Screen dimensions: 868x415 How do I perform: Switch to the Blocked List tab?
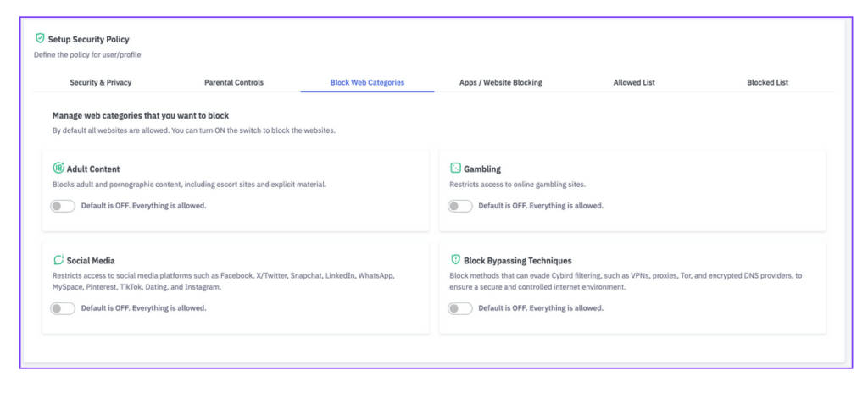[x=767, y=83]
